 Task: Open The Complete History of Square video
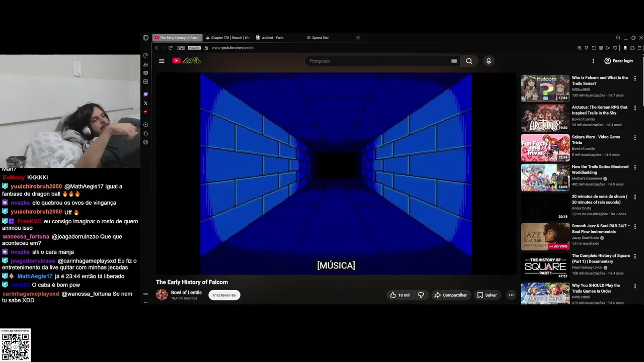tap(601, 258)
